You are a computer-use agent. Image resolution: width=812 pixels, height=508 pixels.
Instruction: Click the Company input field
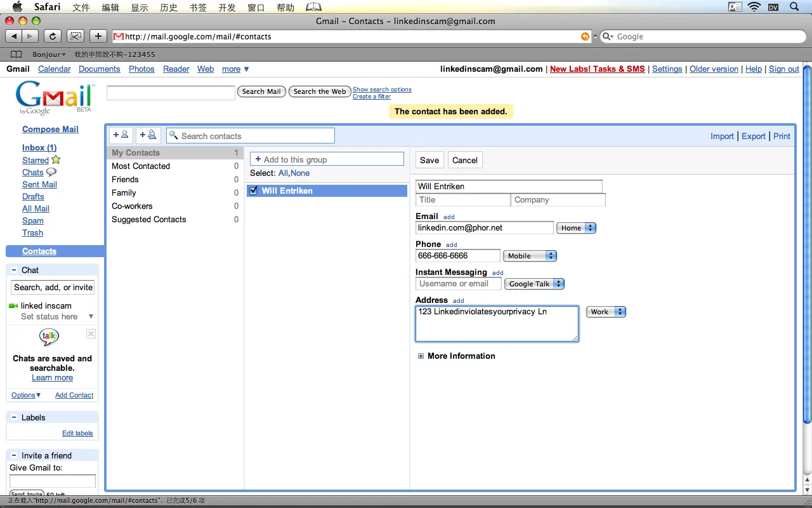click(558, 199)
